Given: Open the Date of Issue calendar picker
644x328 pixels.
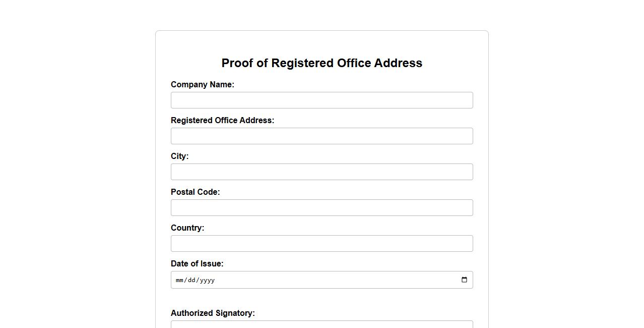Looking at the screenshot, I should pyautogui.click(x=464, y=280).
